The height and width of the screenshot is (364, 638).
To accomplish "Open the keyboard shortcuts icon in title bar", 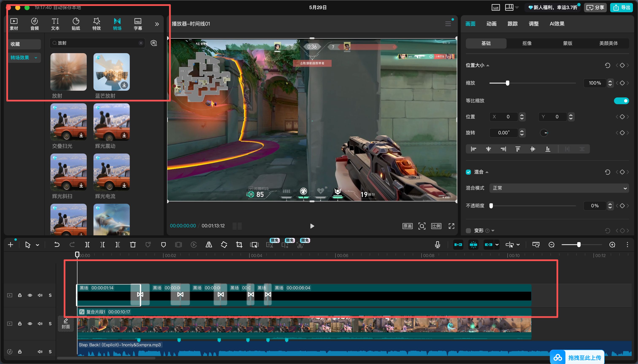I will 495,8.
